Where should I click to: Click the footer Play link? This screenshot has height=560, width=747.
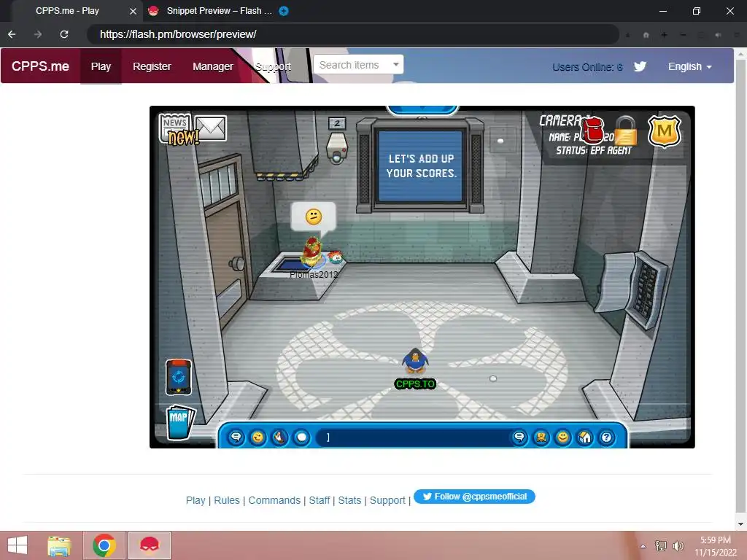[196, 500]
